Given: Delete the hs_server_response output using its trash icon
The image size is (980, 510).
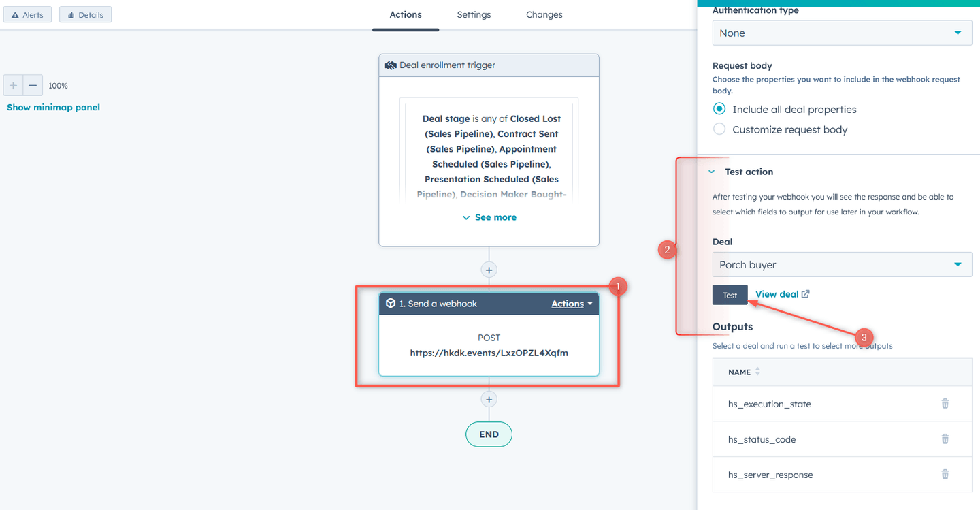Looking at the screenshot, I should [945, 474].
